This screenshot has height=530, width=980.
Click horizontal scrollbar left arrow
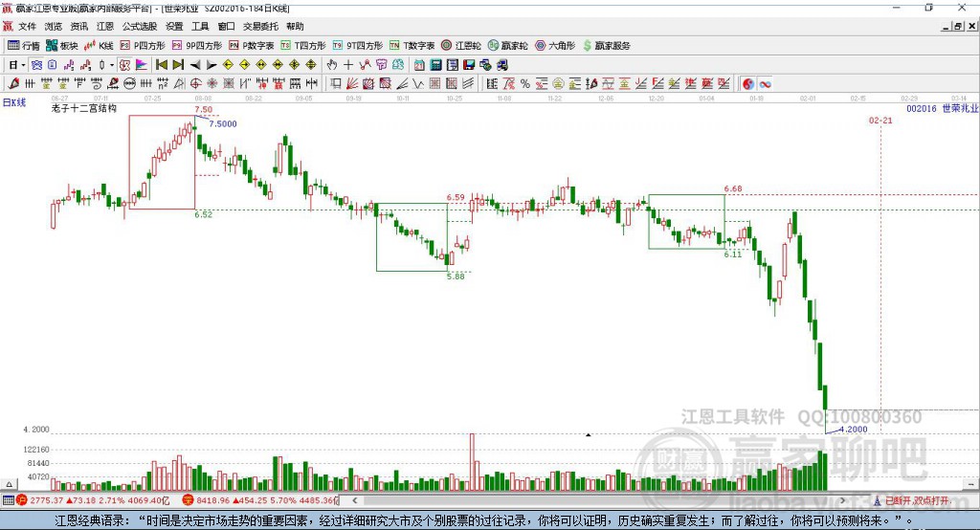354,500
